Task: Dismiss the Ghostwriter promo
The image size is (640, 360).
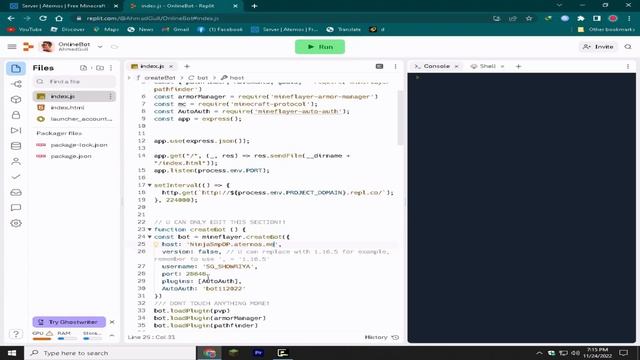Action: pos(112,322)
